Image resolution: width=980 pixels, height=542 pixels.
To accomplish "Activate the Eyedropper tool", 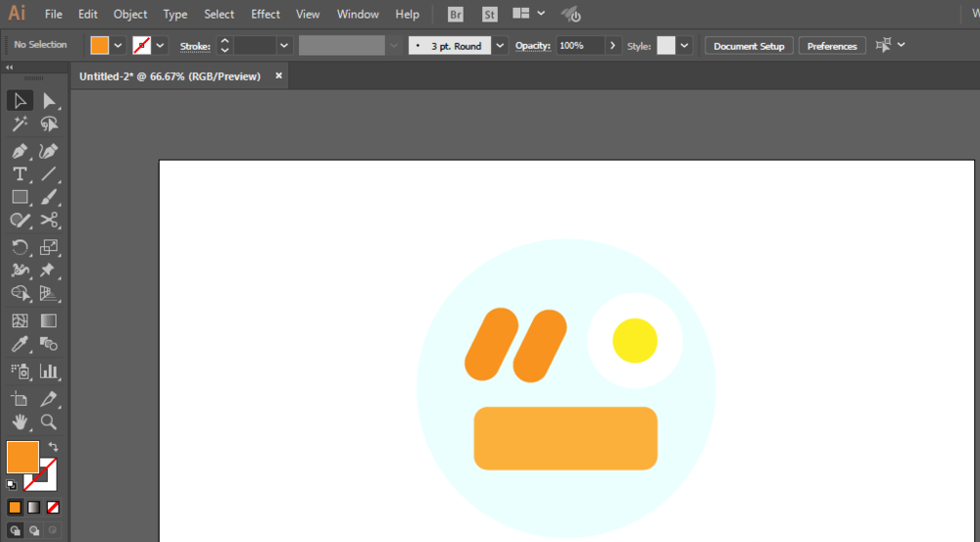I will [20, 344].
